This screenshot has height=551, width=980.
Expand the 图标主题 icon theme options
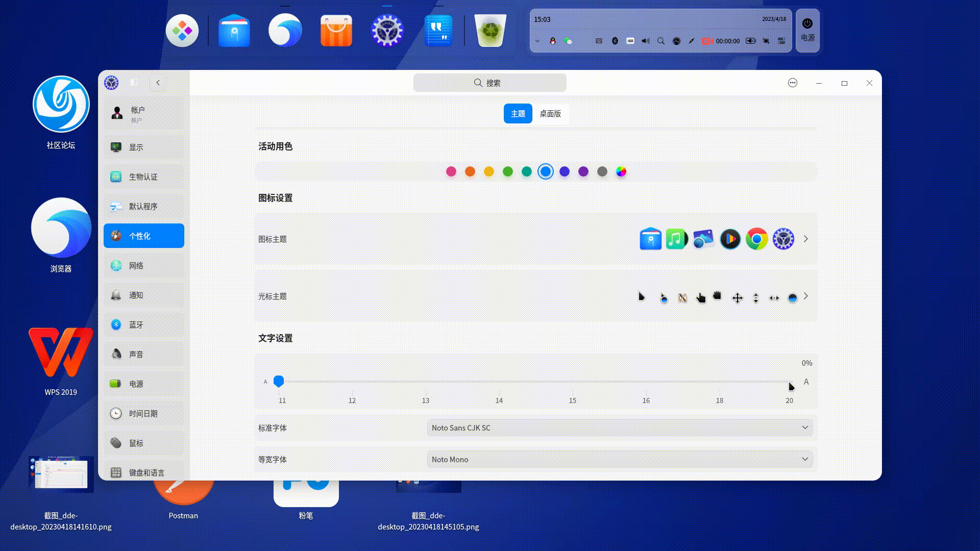(x=805, y=239)
